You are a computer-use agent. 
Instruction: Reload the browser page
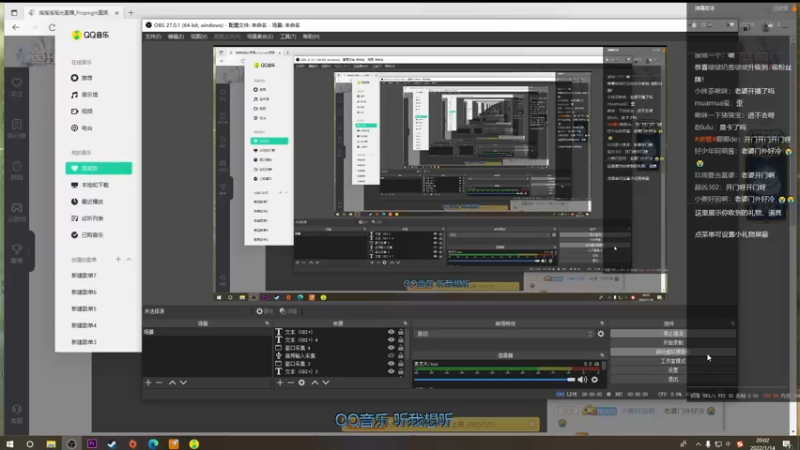[52, 28]
